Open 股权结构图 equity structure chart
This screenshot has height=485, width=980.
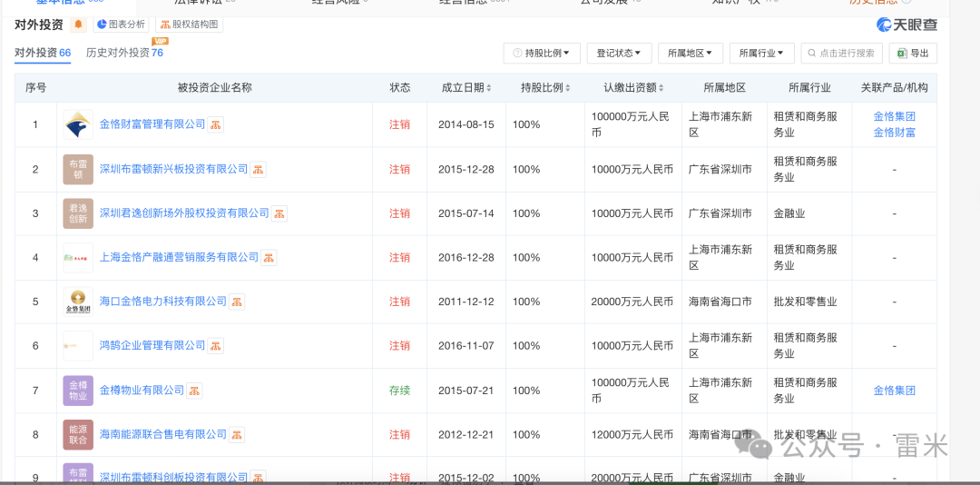point(189,25)
